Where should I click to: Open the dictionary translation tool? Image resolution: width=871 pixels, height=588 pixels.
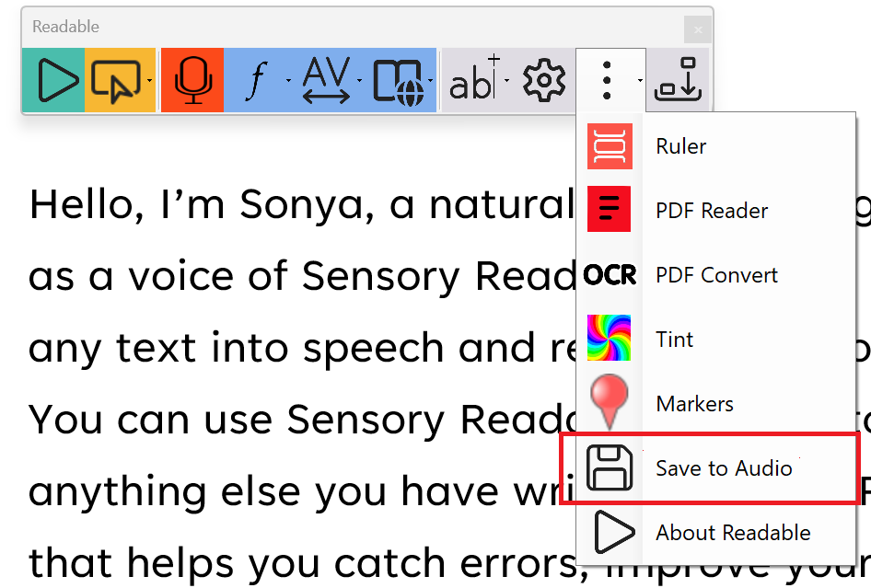[x=398, y=80]
